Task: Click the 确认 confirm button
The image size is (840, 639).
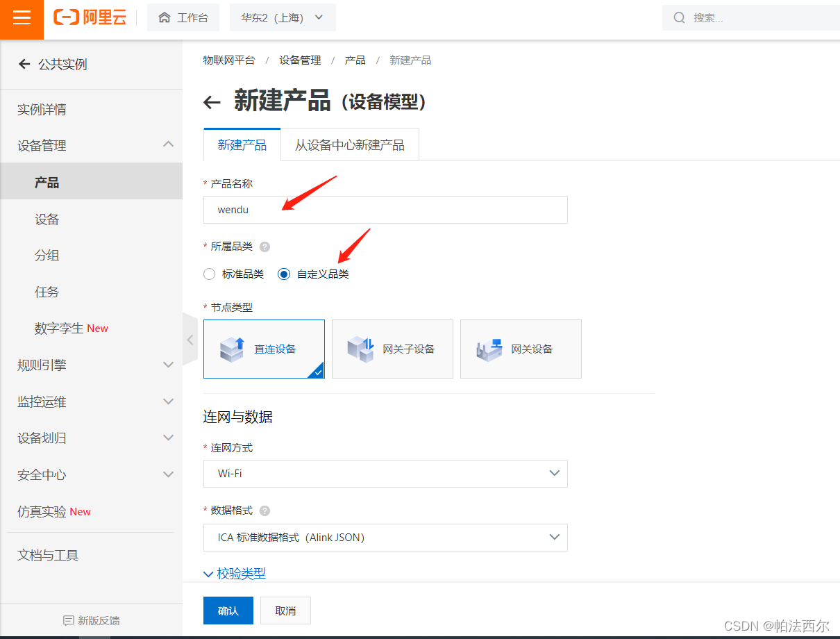Action: point(228,610)
